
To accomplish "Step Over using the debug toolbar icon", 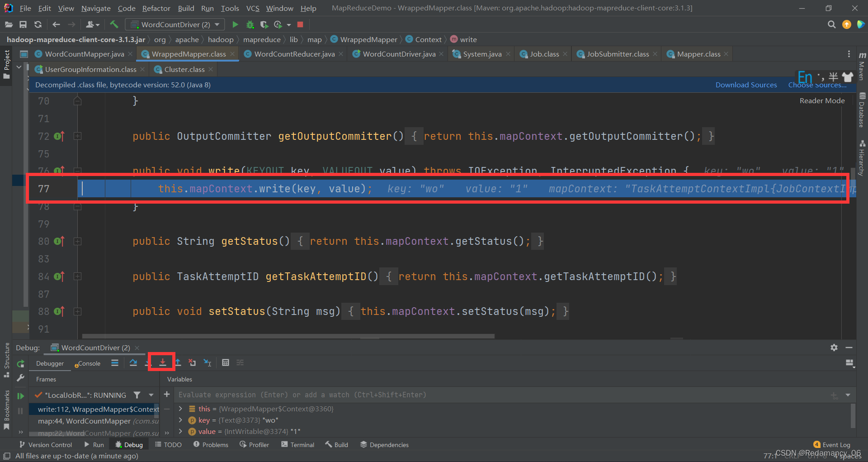I will (133, 362).
